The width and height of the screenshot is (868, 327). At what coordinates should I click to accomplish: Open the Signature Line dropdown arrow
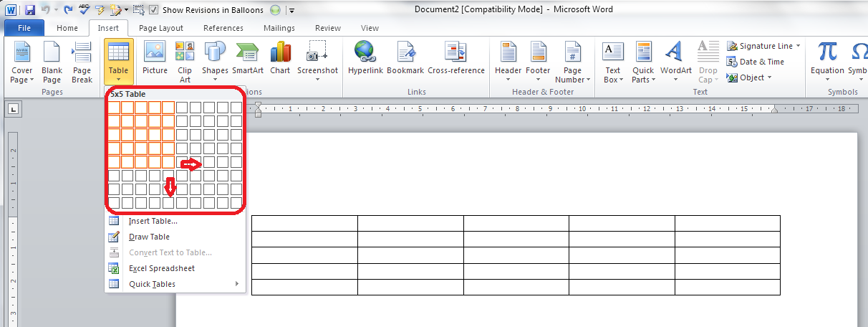[x=799, y=46]
